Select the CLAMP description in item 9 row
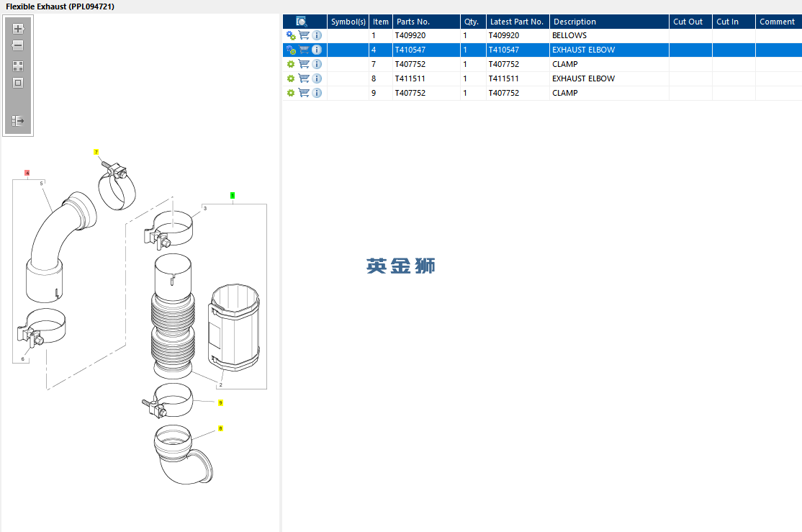Viewport: 802px width, 532px height. pos(609,93)
